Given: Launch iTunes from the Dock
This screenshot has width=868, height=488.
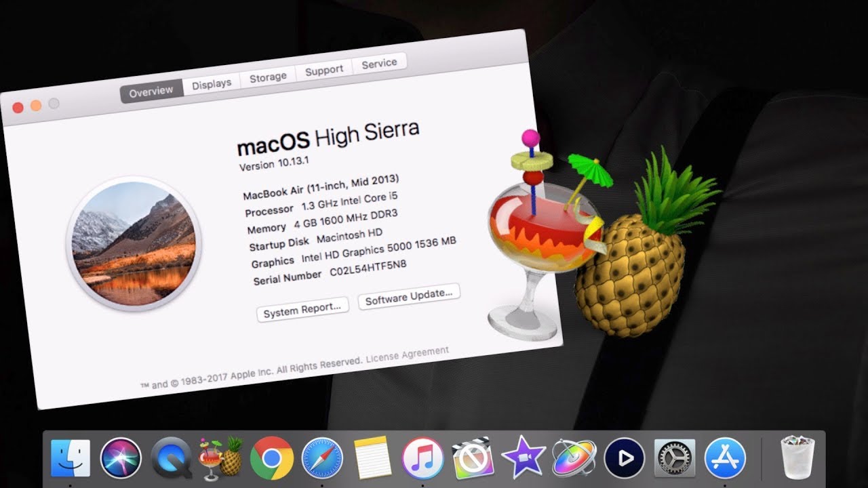Looking at the screenshot, I should coord(422,459).
